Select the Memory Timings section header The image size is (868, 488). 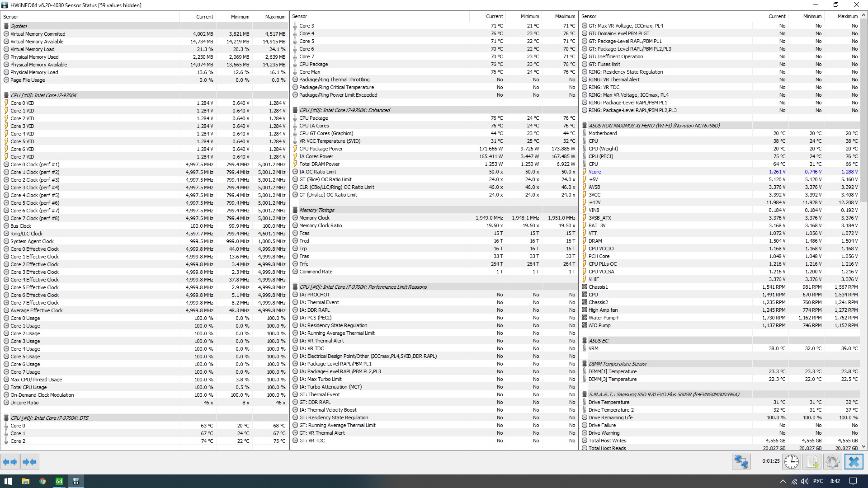(316, 210)
